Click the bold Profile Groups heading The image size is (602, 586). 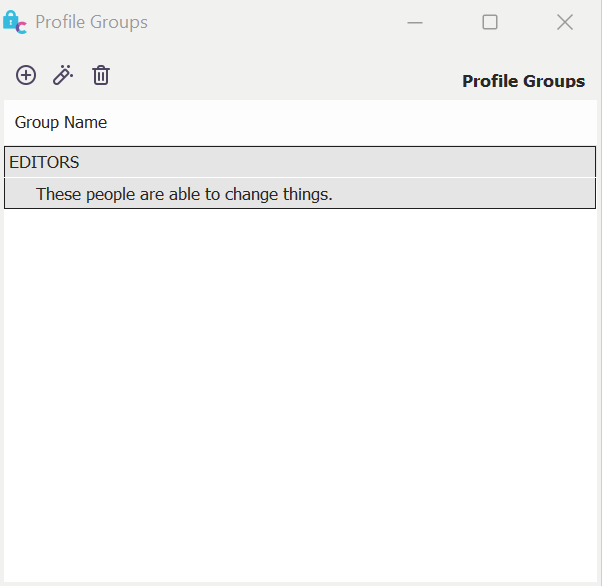pos(523,81)
